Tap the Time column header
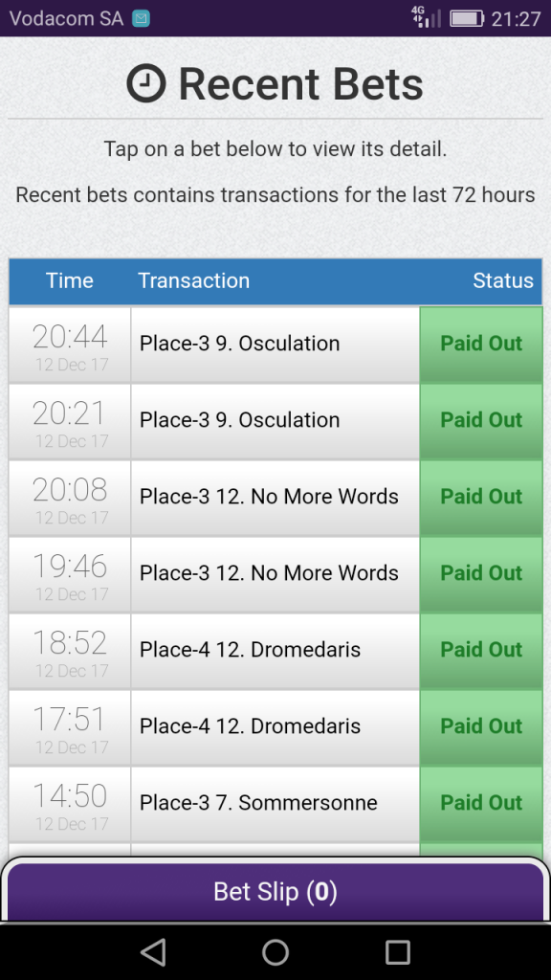Image resolution: width=551 pixels, height=980 pixels. click(x=69, y=280)
